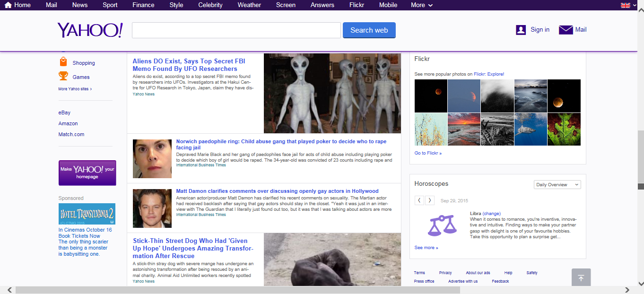Open the Match.com link

click(71, 134)
